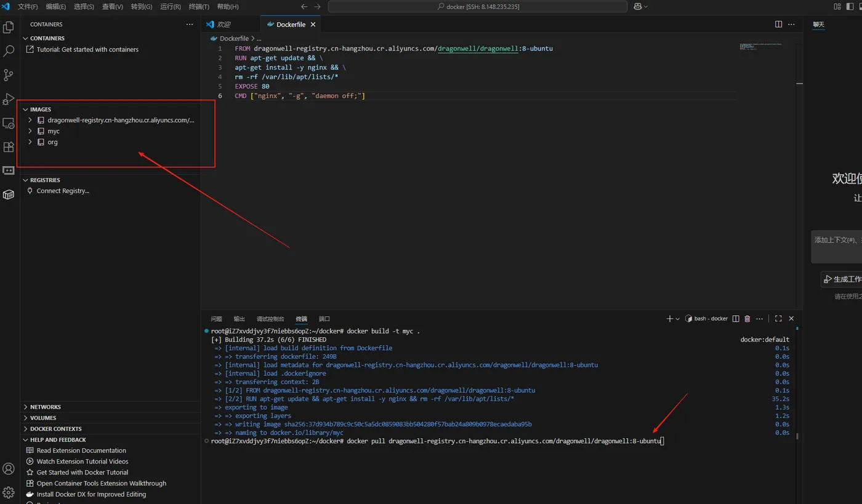Open Read Extension Documentation link
Viewport: 862px width, 504px height.
pos(81,450)
